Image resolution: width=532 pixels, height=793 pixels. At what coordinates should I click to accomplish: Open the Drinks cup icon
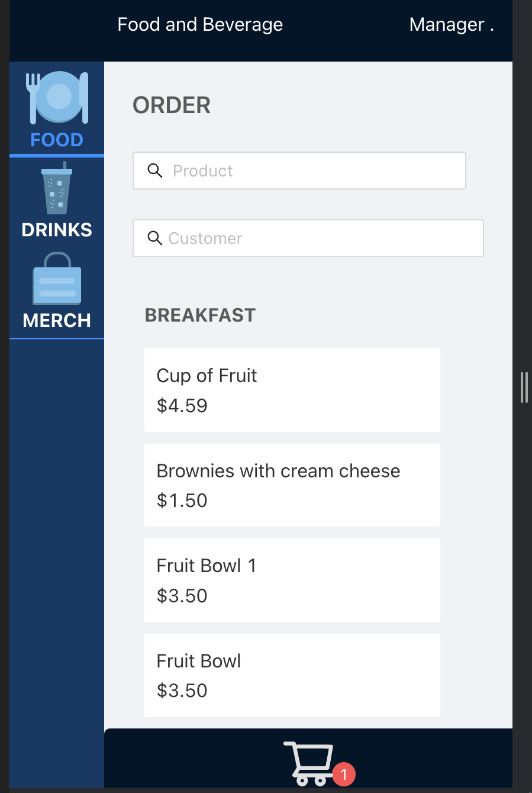pos(57,190)
